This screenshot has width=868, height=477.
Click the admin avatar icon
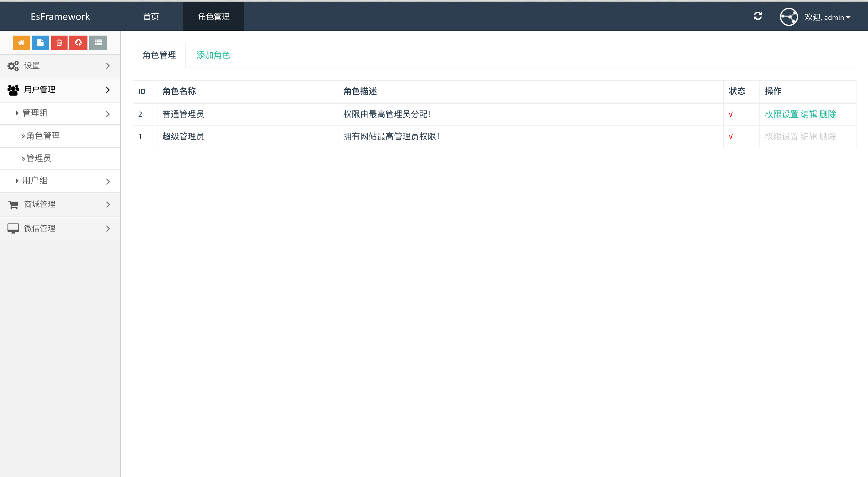(x=788, y=17)
